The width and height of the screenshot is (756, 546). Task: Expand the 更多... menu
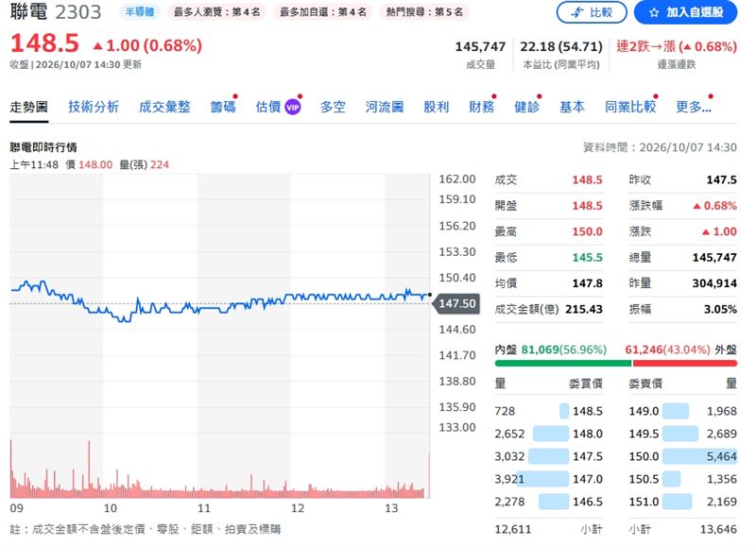coord(694,107)
